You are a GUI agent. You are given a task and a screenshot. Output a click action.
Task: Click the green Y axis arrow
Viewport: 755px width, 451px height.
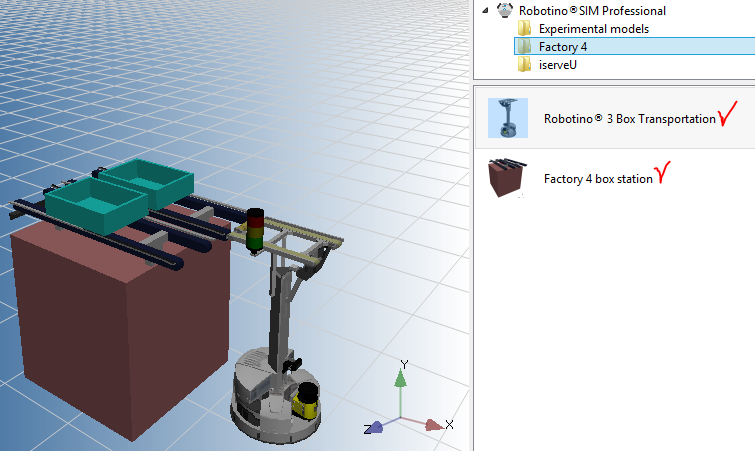pos(401,380)
